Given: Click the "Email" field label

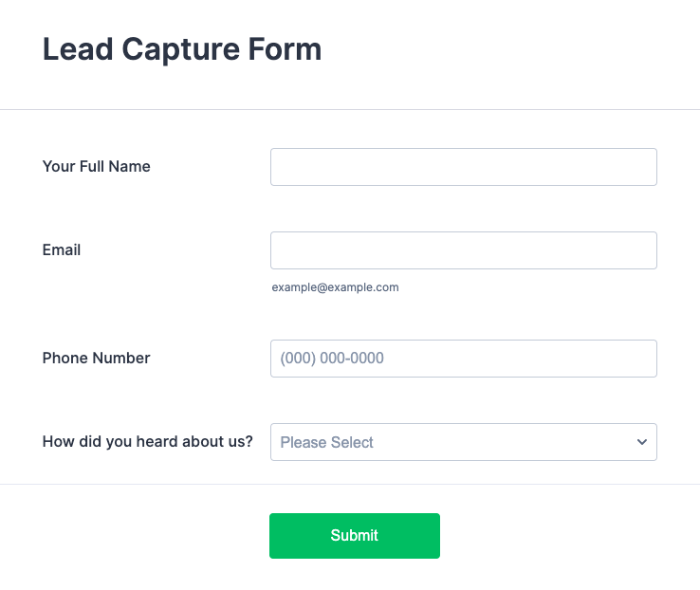Looking at the screenshot, I should point(62,250).
